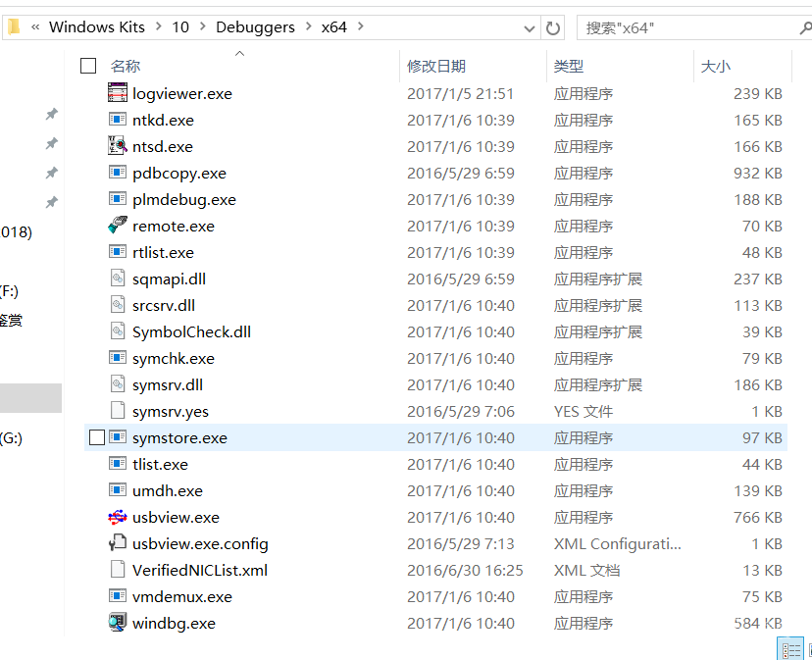Image resolution: width=812 pixels, height=660 pixels.
Task: Click the highlighted sidebar selection item
Action: [30, 398]
